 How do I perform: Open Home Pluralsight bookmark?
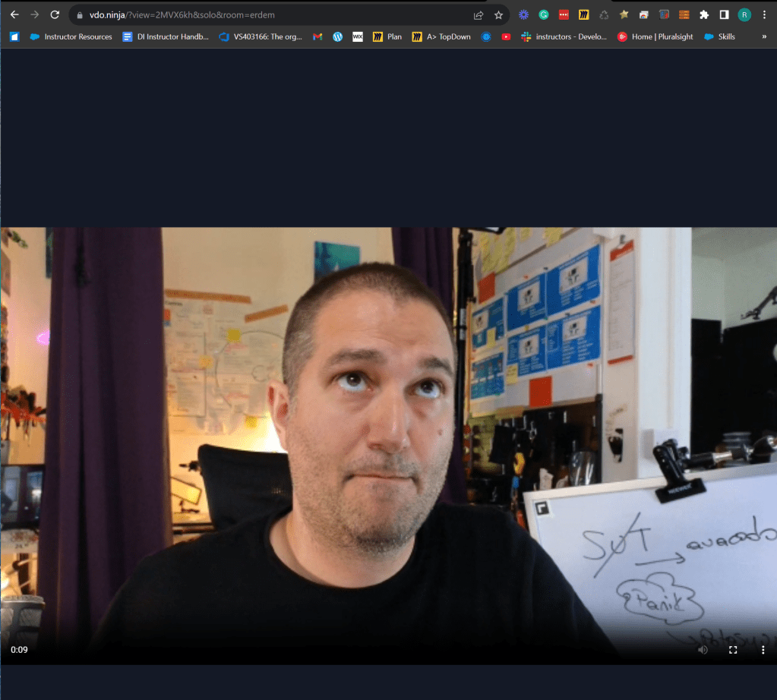pos(655,36)
